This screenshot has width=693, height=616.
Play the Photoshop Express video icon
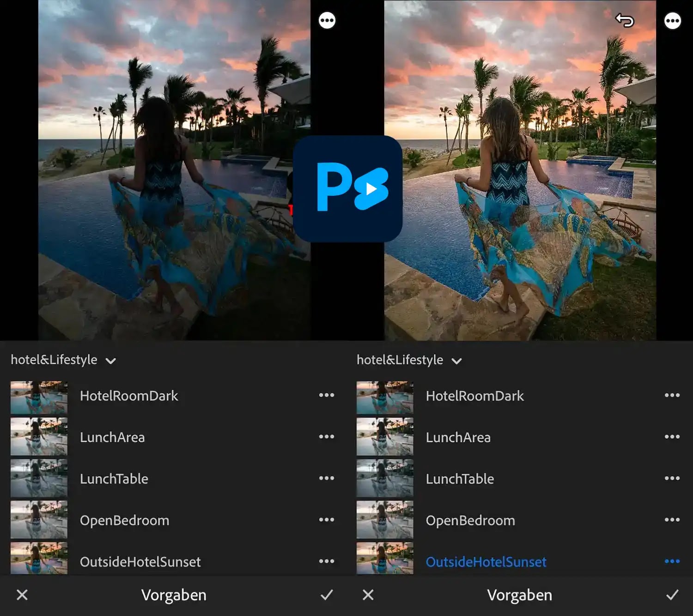point(348,188)
